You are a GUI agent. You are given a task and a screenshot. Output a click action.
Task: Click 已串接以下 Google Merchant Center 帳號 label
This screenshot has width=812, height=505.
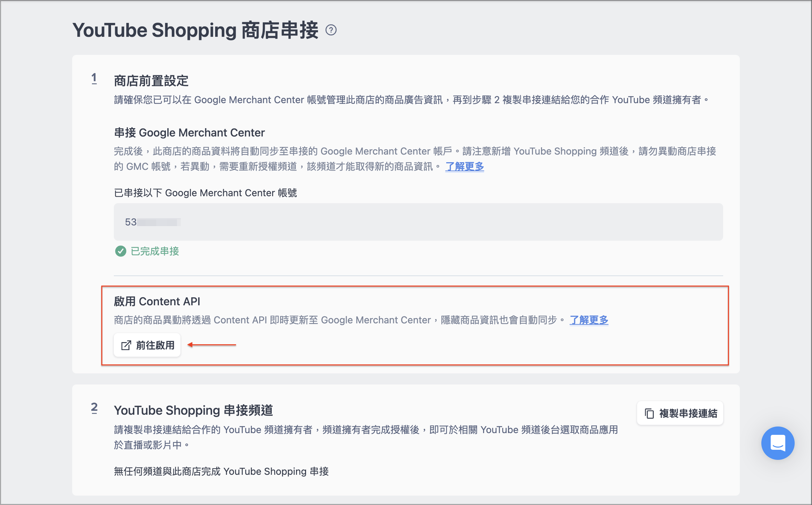coord(205,193)
